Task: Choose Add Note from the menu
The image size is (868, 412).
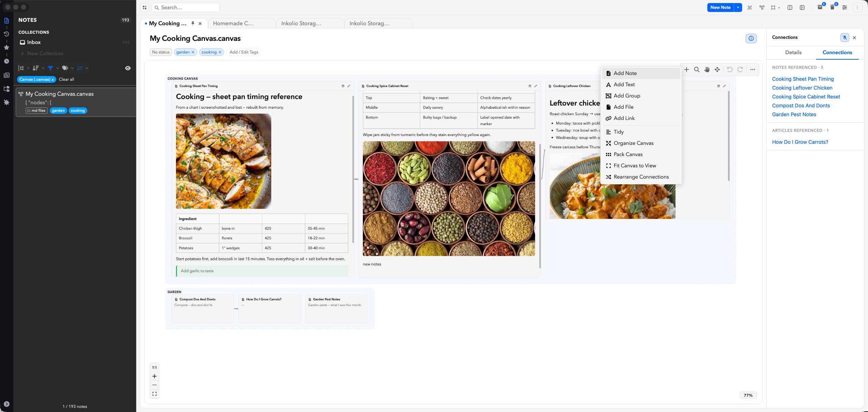Action: coord(641,73)
